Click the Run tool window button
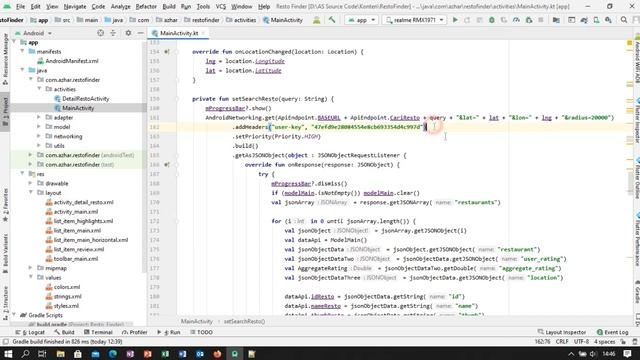The image size is (640, 360). [169, 332]
